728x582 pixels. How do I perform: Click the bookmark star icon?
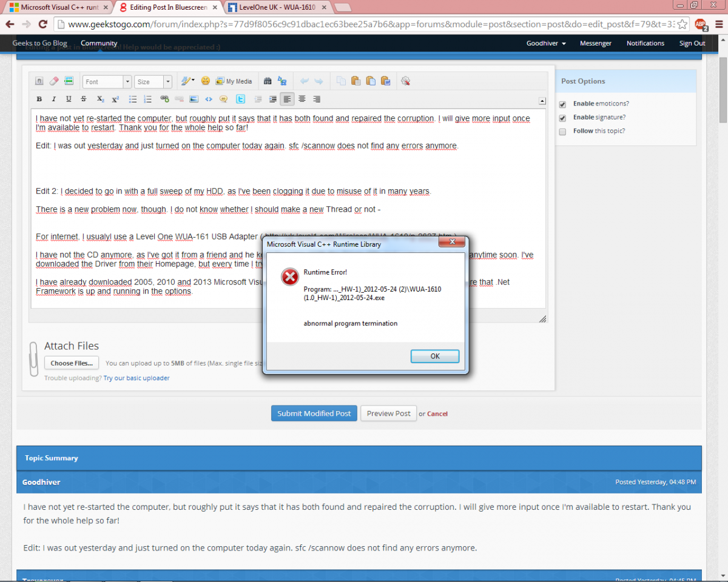click(x=682, y=24)
